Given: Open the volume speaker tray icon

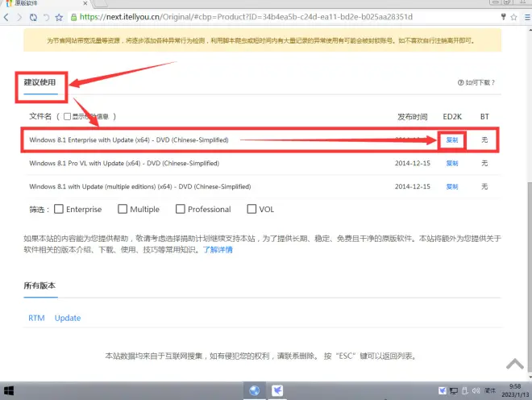Looking at the screenshot, I should click(x=476, y=391).
